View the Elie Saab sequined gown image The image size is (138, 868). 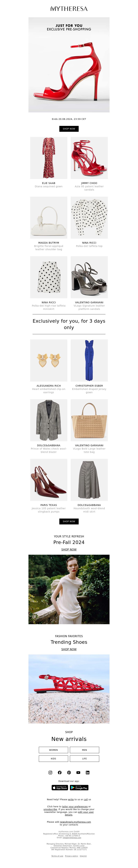tap(49, 158)
